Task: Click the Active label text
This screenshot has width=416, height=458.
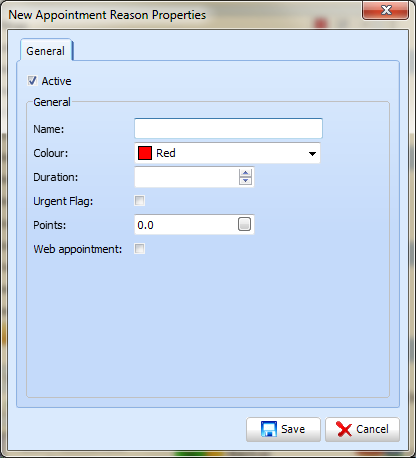Action: [x=56, y=81]
